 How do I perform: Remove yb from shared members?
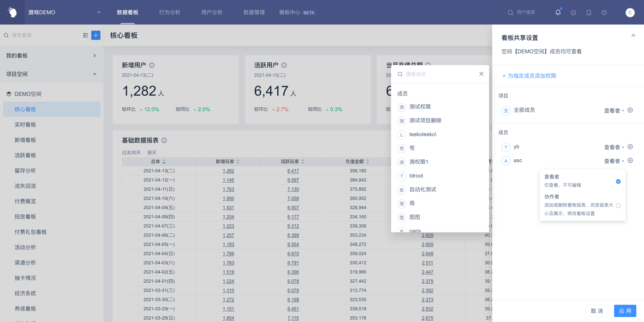630,147
